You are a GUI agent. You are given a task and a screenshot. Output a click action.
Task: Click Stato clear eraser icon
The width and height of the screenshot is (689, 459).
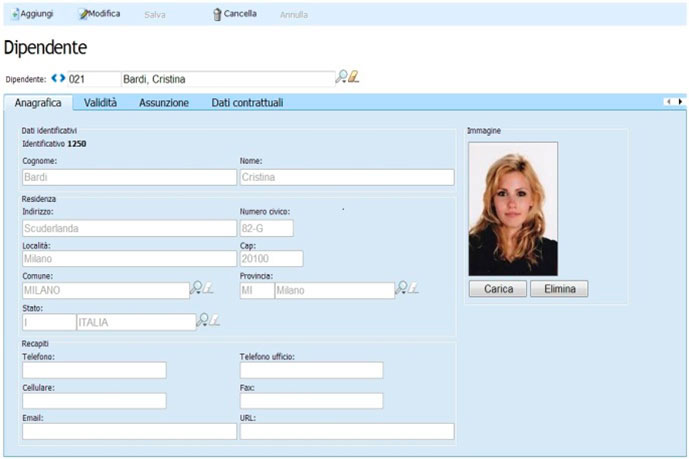tap(214, 320)
